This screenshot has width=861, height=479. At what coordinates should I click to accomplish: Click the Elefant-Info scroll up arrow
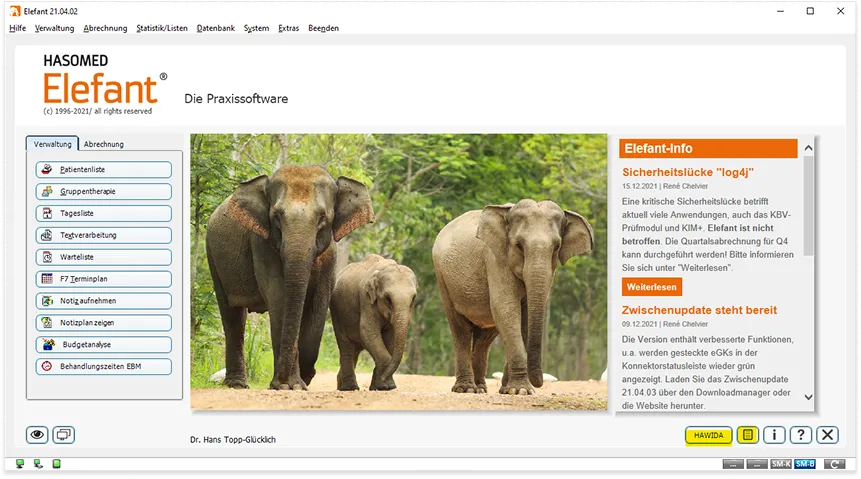click(808, 148)
